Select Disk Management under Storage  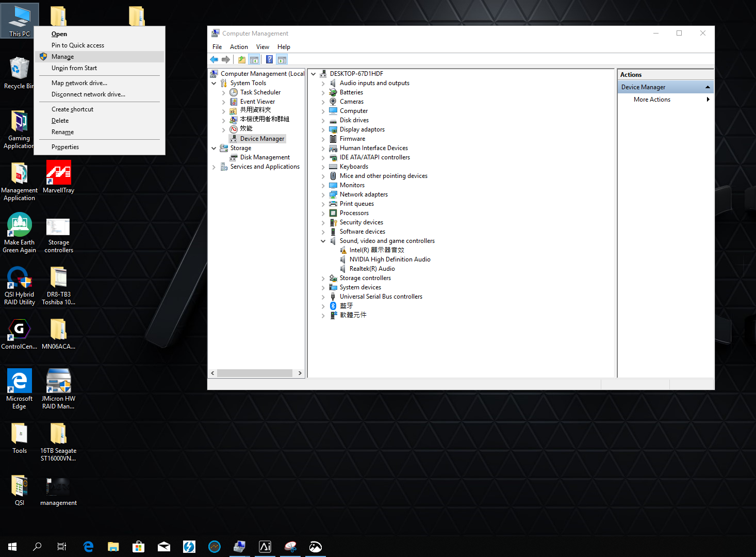click(x=265, y=157)
